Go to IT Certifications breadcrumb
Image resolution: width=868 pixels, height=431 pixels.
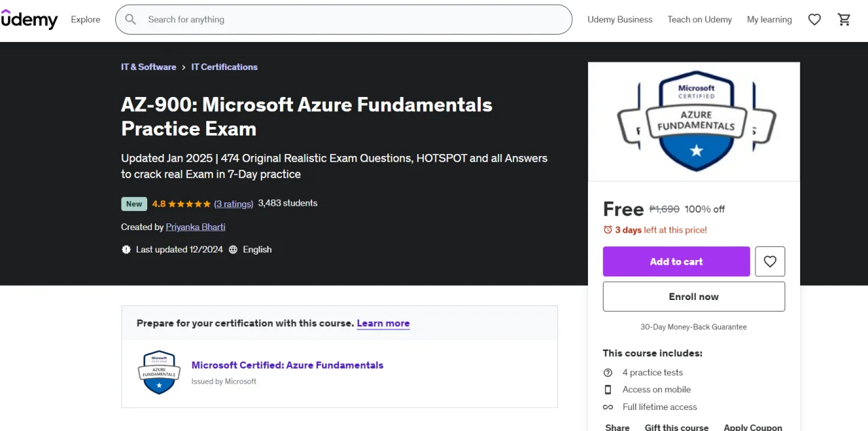click(x=224, y=67)
